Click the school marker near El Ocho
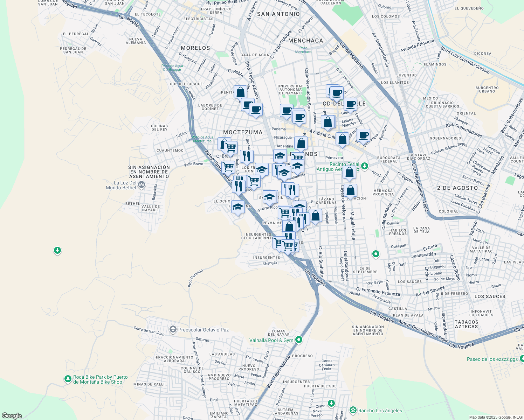524x420 pixels. 238,207
